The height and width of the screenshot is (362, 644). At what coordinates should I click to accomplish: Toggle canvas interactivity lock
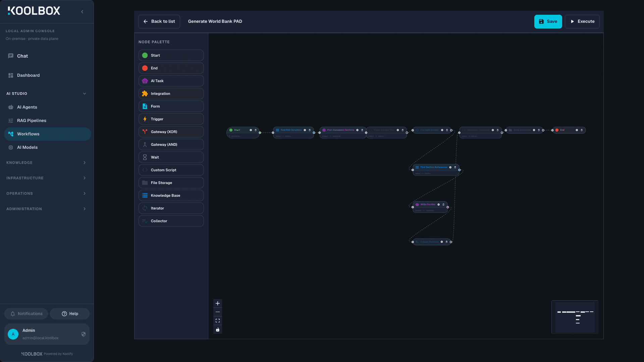(x=218, y=330)
